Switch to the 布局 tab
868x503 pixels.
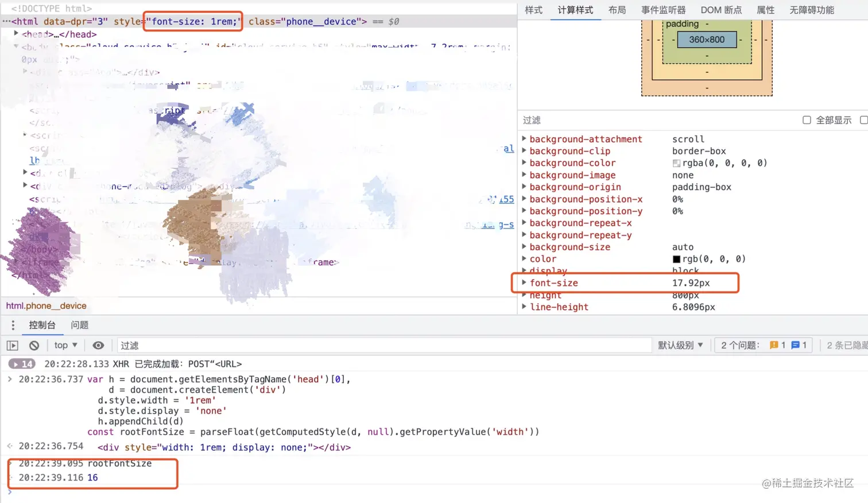(617, 10)
